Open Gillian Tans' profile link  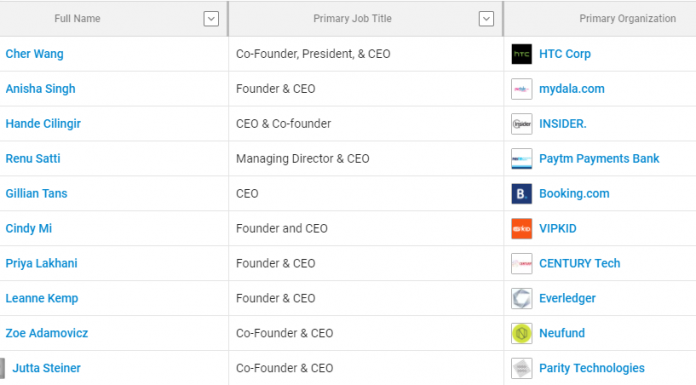click(36, 194)
